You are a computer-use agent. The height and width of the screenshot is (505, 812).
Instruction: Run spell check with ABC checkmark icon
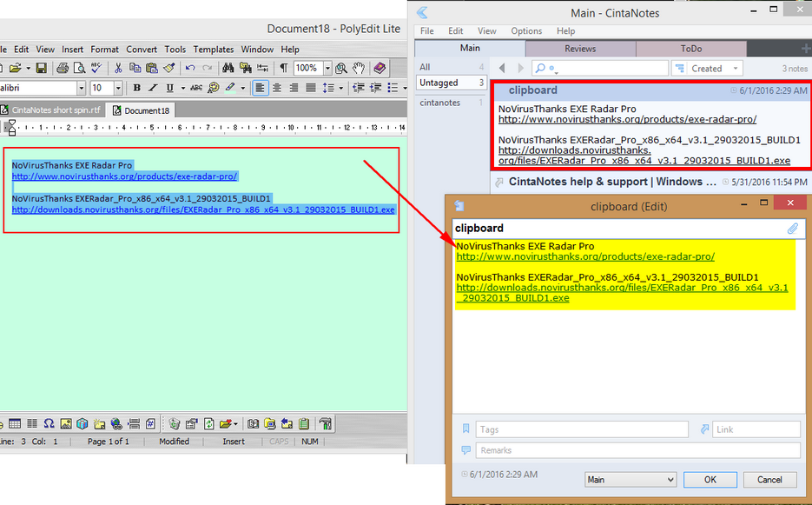pyautogui.click(x=96, y=68)
